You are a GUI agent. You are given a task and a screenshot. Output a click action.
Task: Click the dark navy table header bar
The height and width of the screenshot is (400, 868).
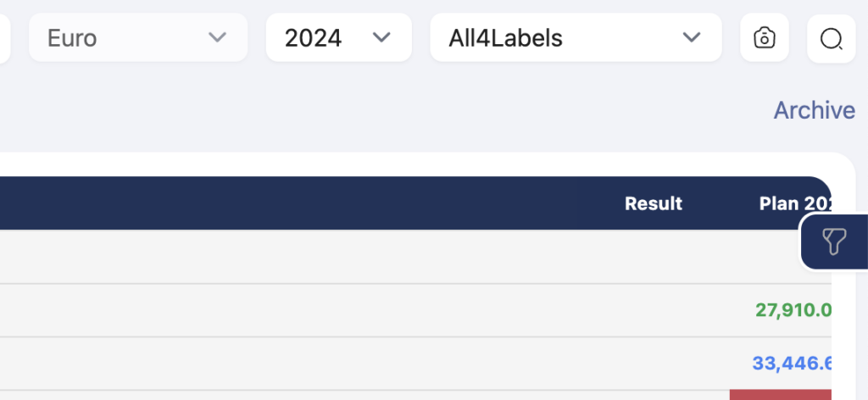(x=415, y=203)
